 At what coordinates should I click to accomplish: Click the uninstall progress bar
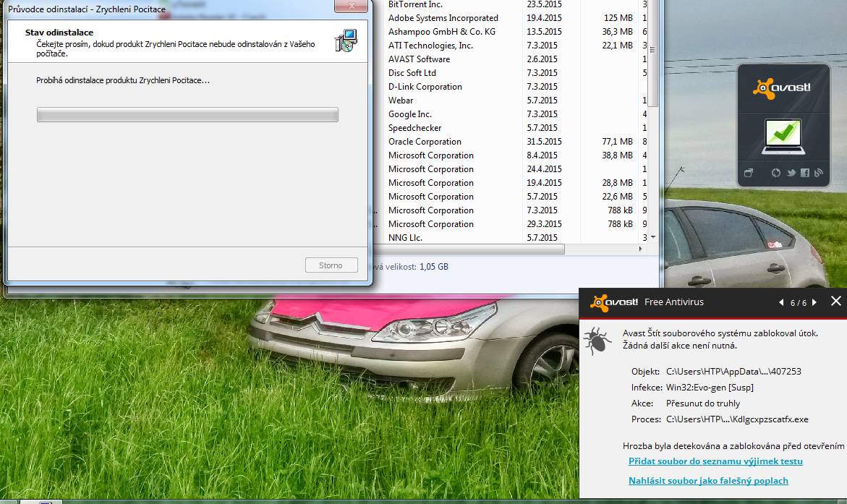(x=187, y=114)
